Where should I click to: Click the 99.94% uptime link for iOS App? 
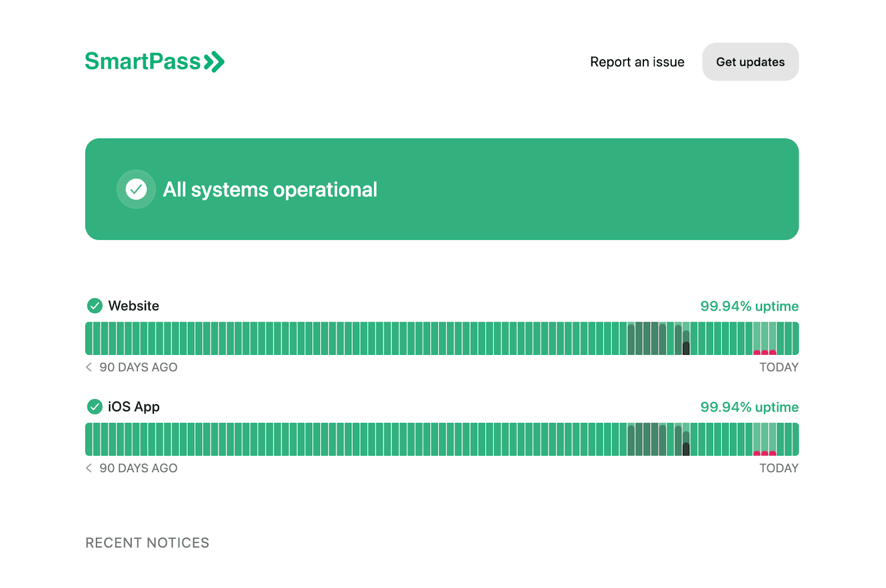coord(750,406)
